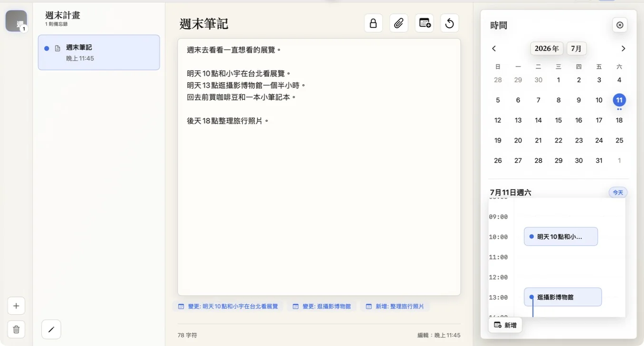Click the 時間 panel title
The image size is (644, 346).
tap(499, 25)
